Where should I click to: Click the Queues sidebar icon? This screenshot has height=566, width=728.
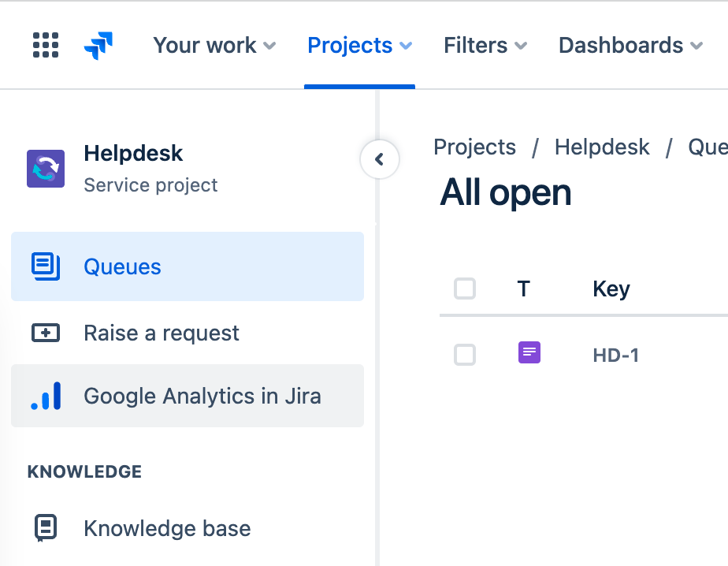tap(46, 266)
